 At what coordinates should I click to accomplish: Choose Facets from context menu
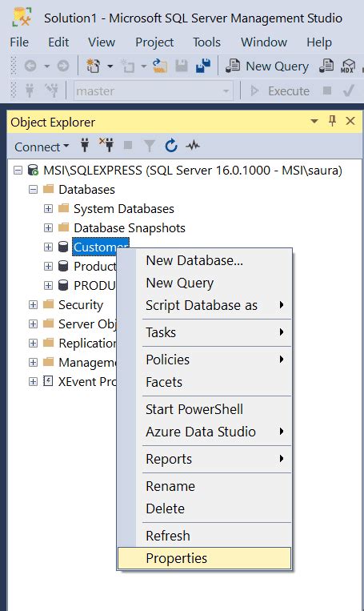[x=204, y=382]
